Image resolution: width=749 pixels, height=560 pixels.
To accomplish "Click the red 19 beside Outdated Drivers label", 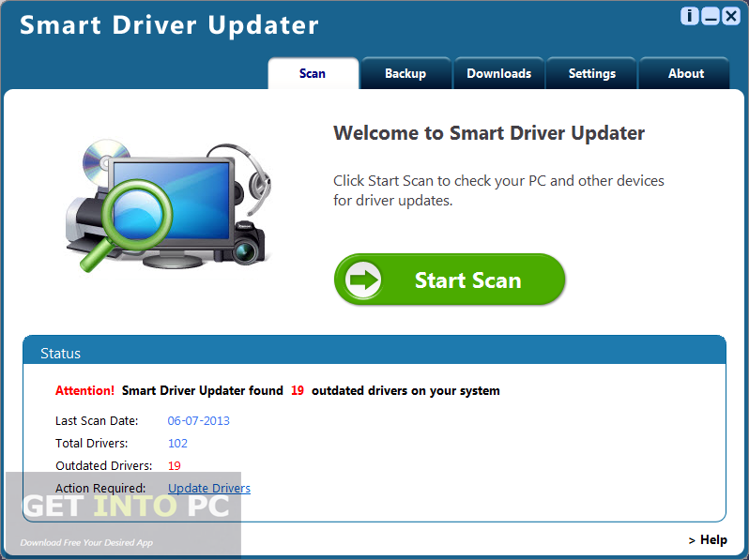I will (x=174, y=466).
